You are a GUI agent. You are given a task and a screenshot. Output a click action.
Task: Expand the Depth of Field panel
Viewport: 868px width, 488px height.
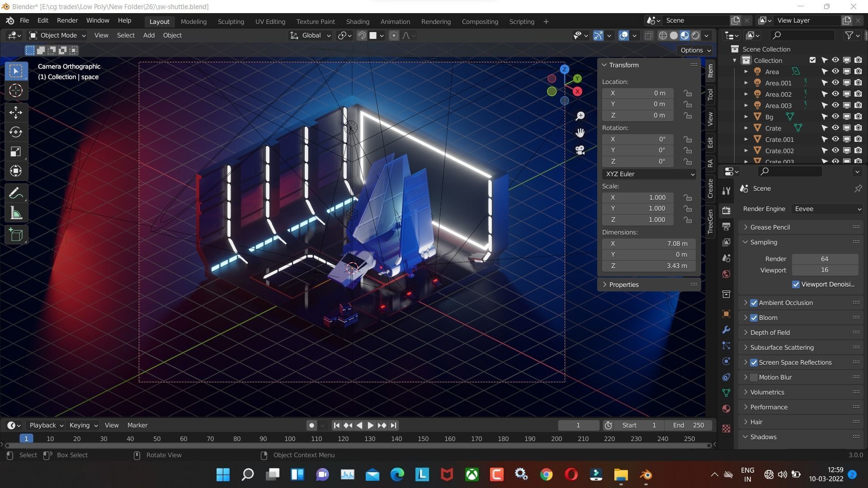(770, 333)
